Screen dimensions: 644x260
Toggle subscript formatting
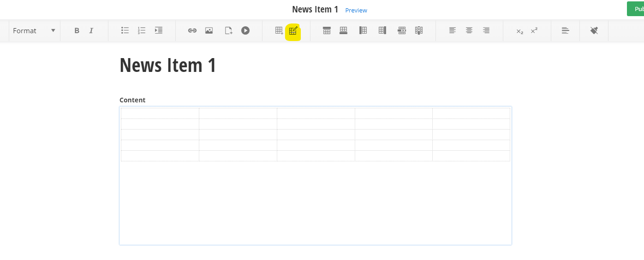pos(520,31)
